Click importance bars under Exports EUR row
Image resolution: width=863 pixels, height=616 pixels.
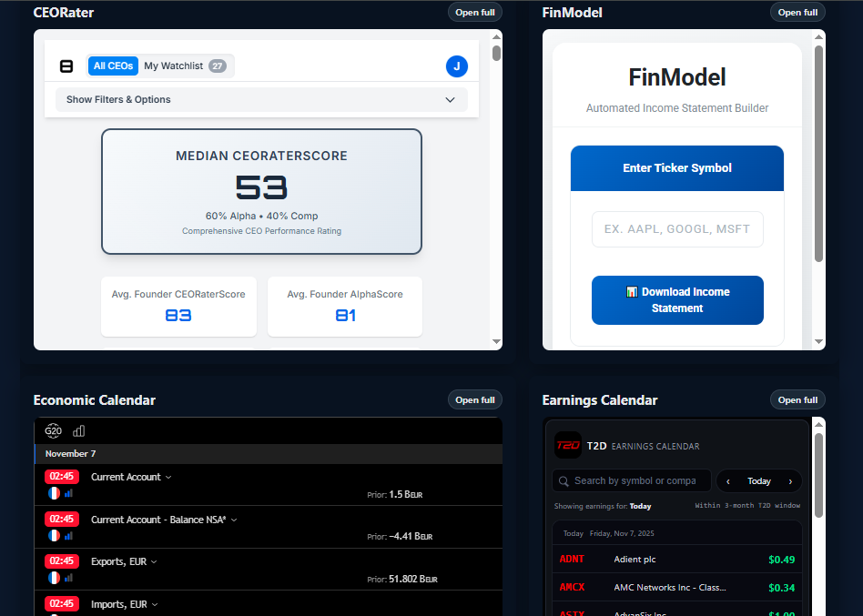[68, 578]
